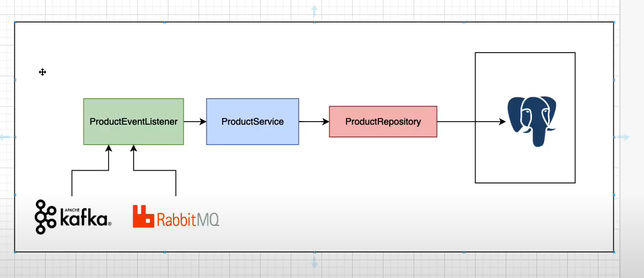This screenshot has width=644, height=278.
Task: Select the green ProductEventListener box
Action: pyautogui.click(x=134, y=122)
